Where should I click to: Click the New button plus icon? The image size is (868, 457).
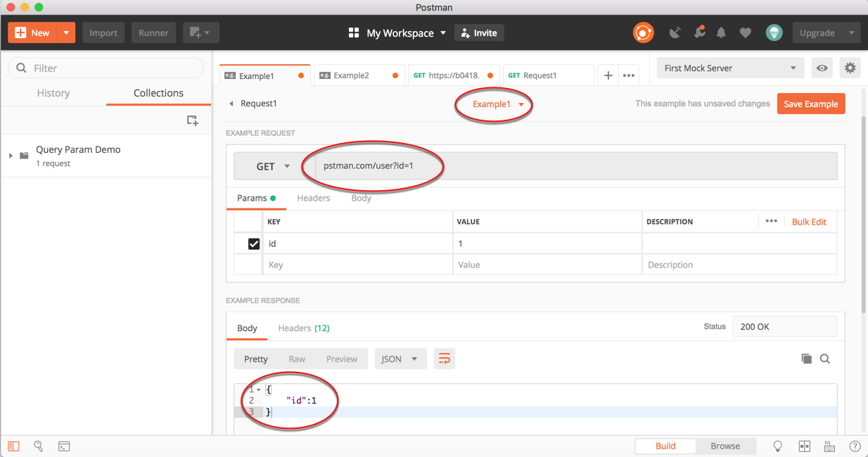20,33
